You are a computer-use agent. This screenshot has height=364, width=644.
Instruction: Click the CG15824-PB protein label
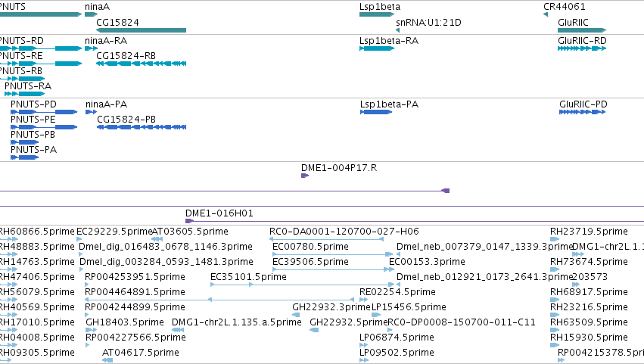pyautogui.click(x=126, y=120)
